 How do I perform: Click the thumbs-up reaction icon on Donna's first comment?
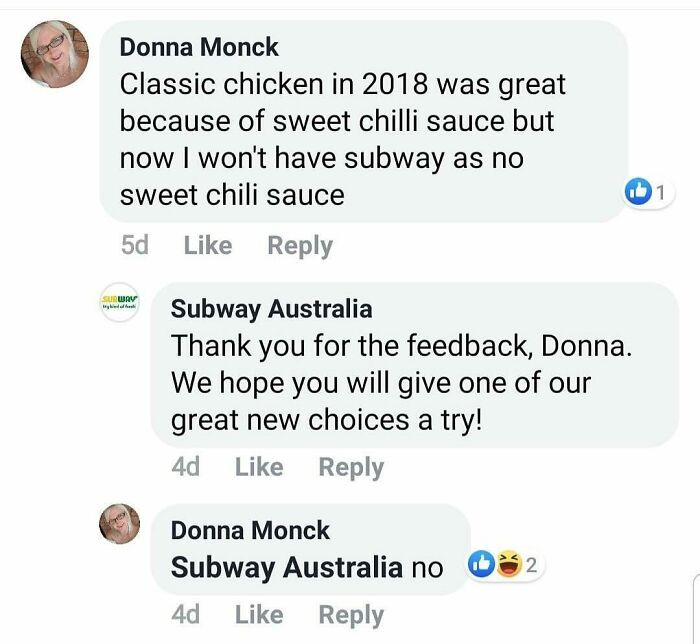pos(637,192)
